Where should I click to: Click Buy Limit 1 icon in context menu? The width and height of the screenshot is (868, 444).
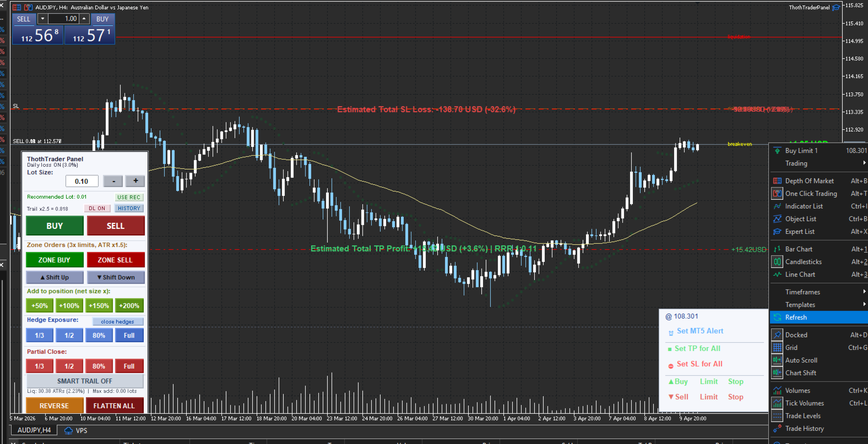(777, 151)
